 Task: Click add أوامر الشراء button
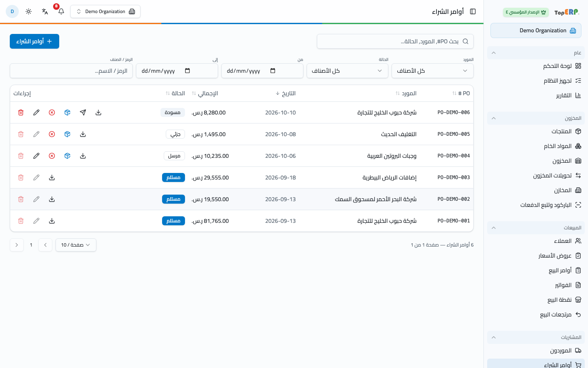click(x=34, y=41)
